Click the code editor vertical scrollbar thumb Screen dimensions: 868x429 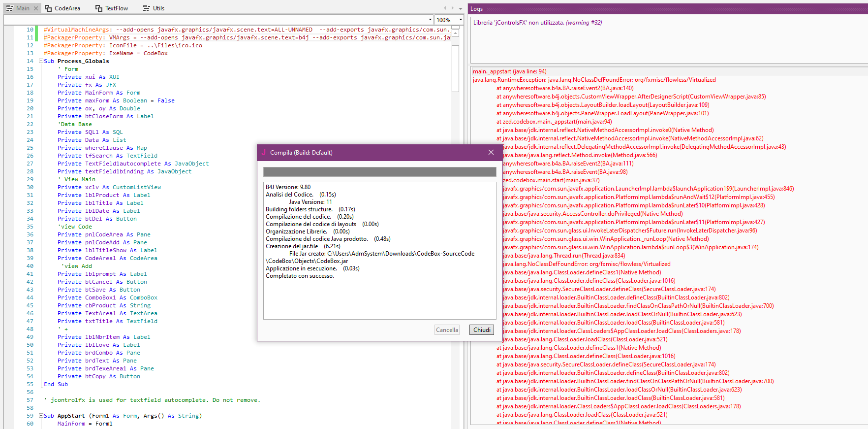456,68
